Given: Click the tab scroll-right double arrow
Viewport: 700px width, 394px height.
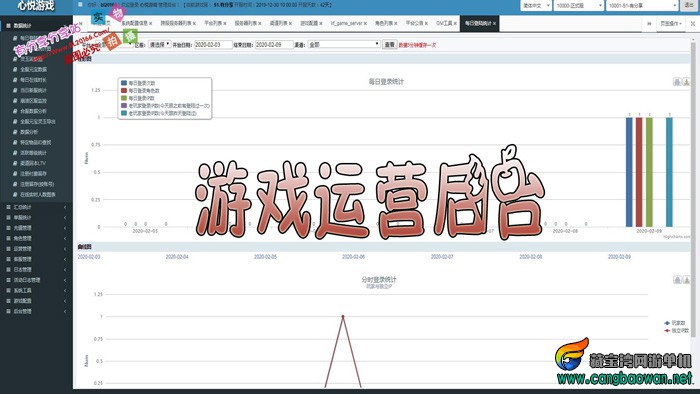Looking at the screenshot, I should [649, 23].
